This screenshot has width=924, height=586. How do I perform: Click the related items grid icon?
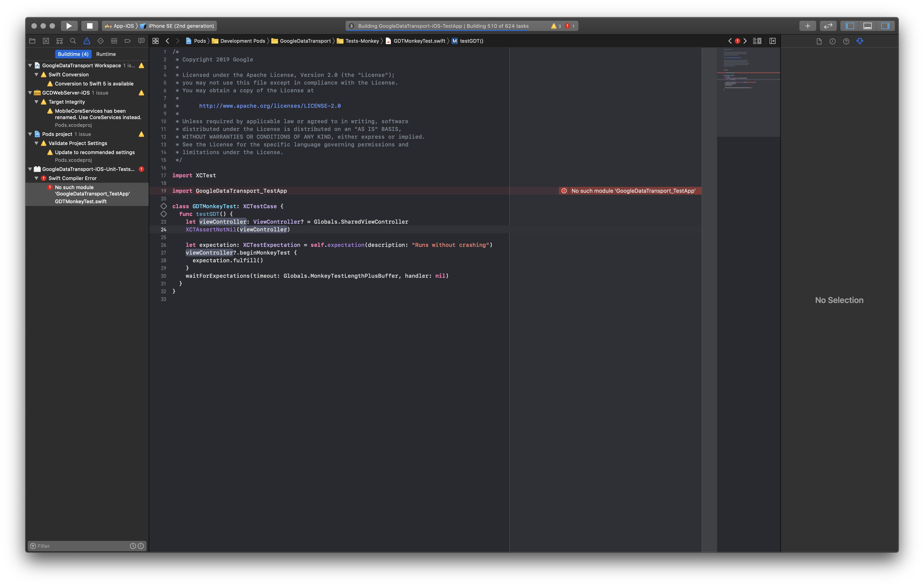tap(156, 41)
